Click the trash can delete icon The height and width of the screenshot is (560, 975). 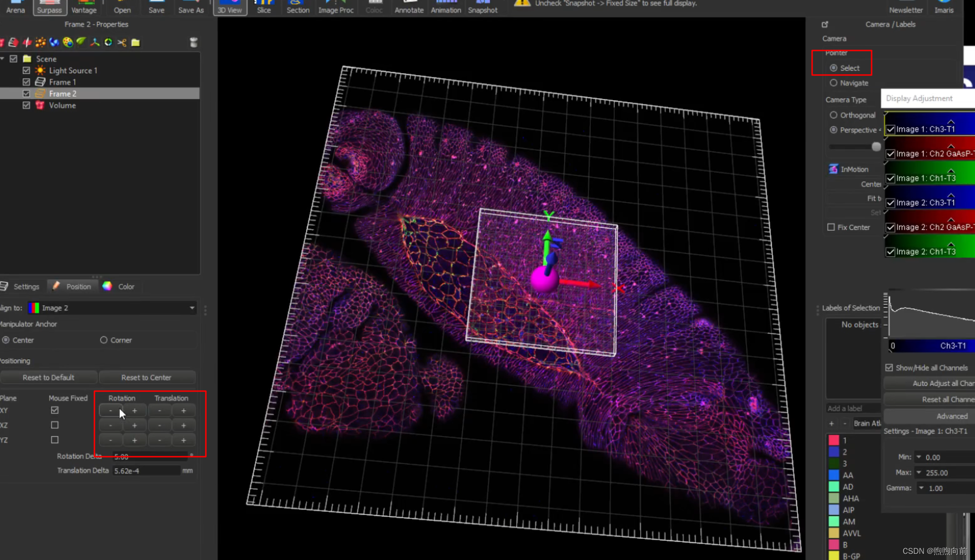pyautogui.click(x=194, y=42)
